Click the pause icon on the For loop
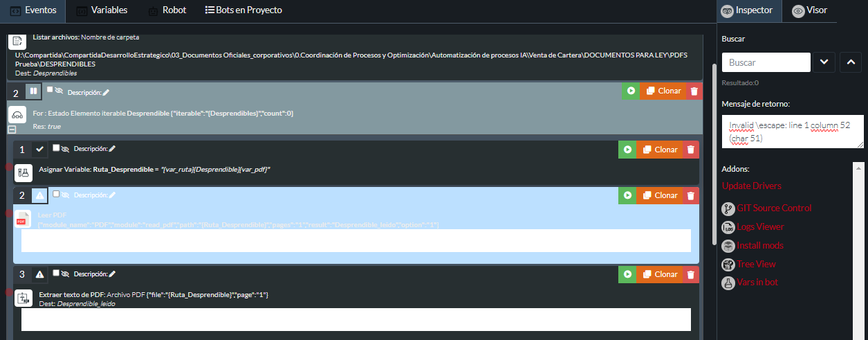Screen dimensions: 868x340 (33, 91)
